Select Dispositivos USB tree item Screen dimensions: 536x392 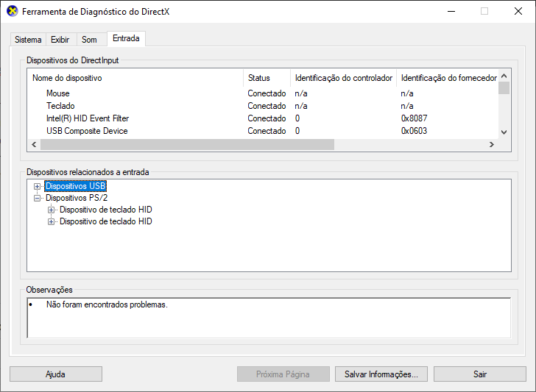(76, 186)
